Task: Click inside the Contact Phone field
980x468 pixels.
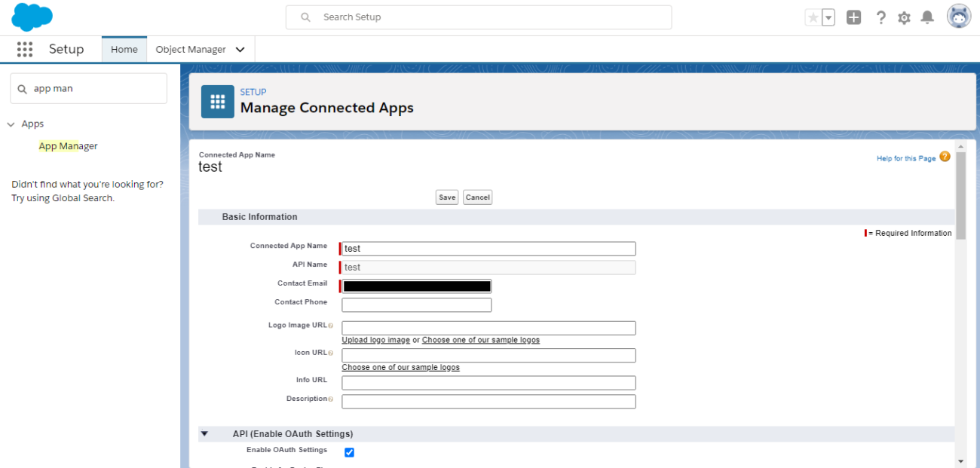Action: pos(416,304)
